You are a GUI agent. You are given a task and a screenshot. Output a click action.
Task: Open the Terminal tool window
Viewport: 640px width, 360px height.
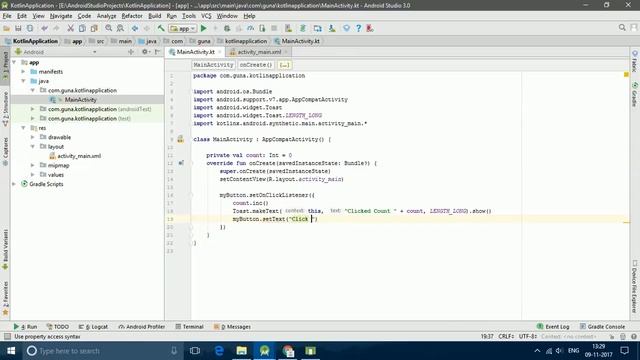[x=189, y=327]
